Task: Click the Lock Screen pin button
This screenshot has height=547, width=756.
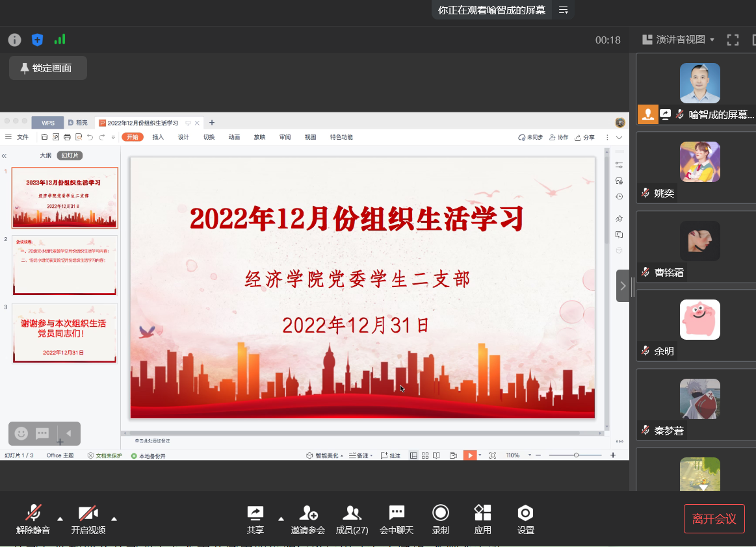Action: (47, 68)
